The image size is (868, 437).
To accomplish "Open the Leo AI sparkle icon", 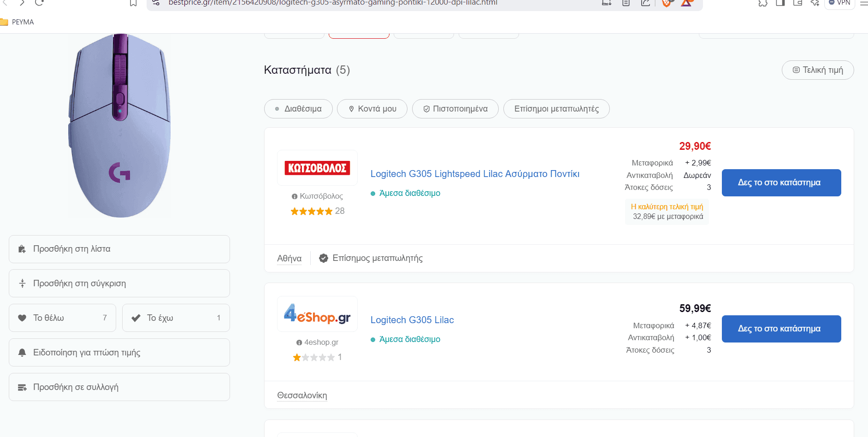I will (x=815, y=3).
